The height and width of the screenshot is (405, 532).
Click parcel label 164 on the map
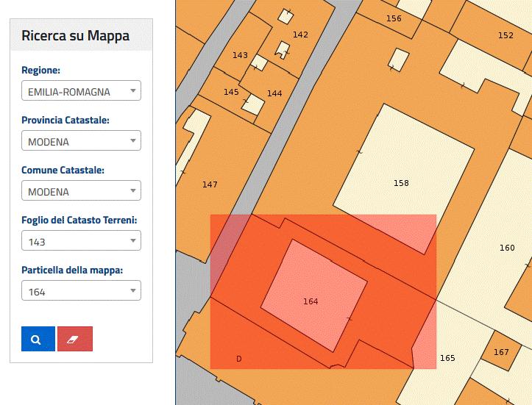click(x=311, y=301)
